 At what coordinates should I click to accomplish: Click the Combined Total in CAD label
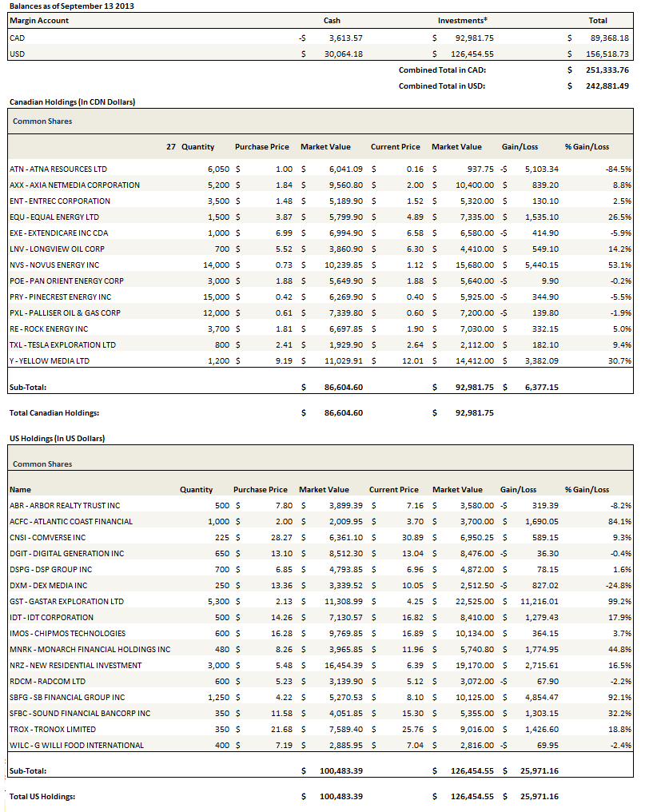tap(442, 70)
